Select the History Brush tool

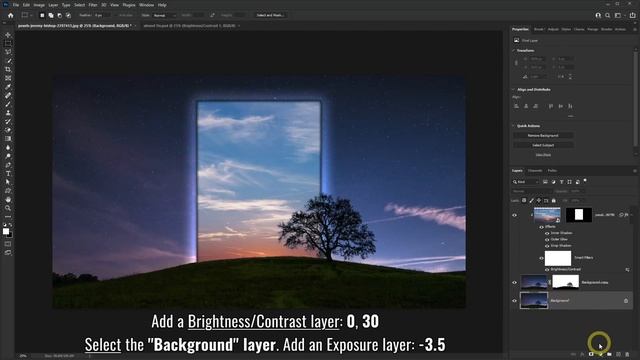pyautogui.click(x=8, y=122)
